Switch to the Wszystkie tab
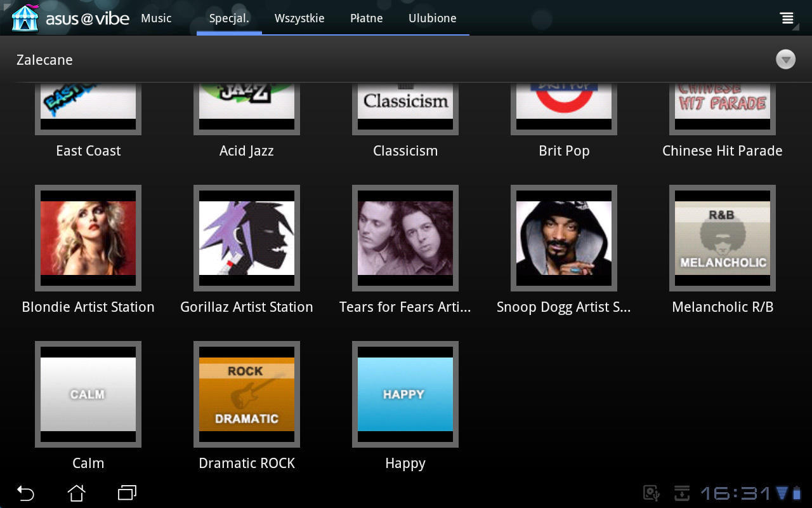Screen dimensions: 812x508 (299, 18)
